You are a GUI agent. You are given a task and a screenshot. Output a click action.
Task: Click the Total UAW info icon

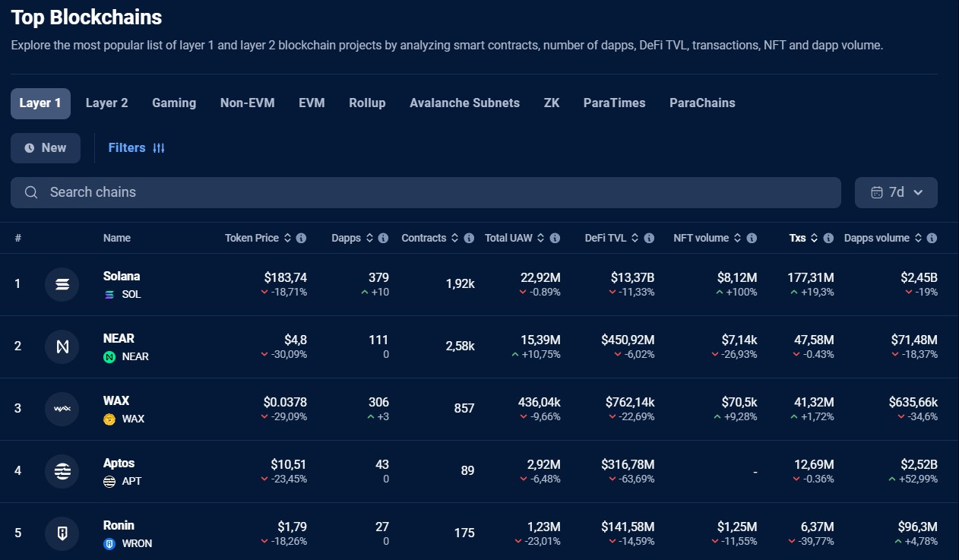pos(555,238)
